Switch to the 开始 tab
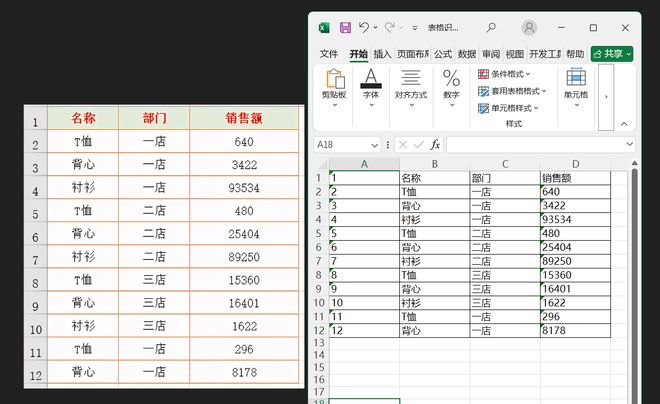The width and height of the screenshot is (660, 404). tap(359, 54)
